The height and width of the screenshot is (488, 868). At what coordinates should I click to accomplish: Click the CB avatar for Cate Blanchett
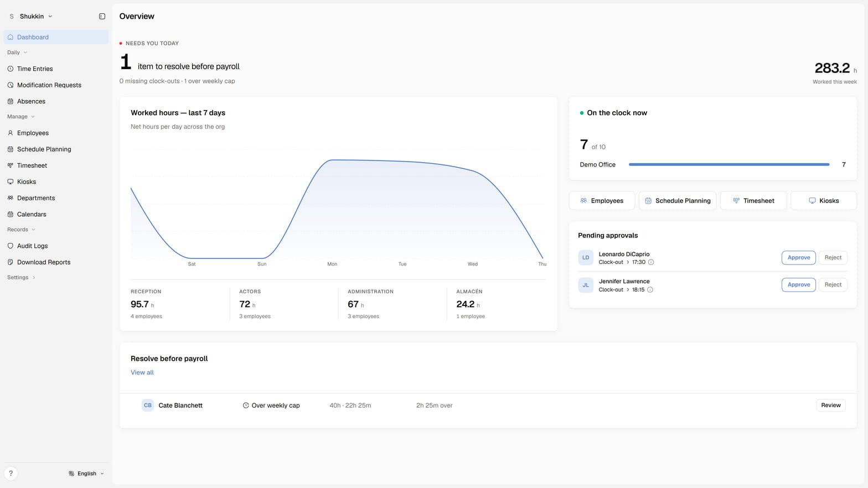click(x=148, y=406)
